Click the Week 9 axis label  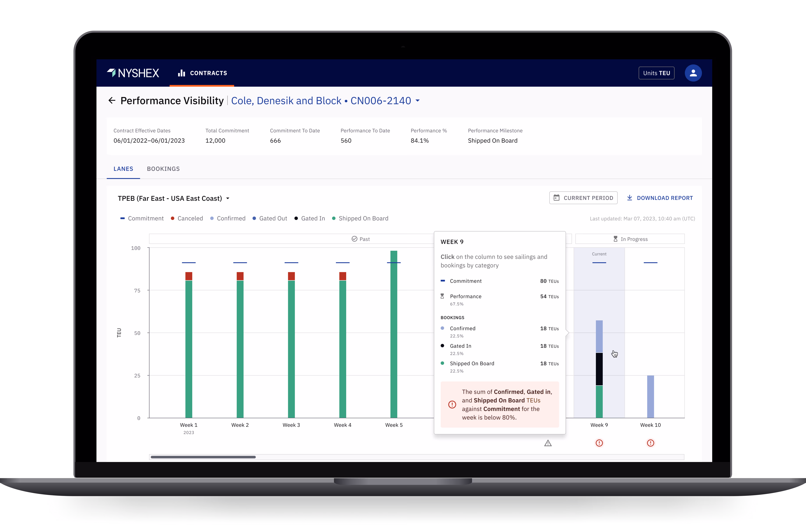tap(599, 425)
